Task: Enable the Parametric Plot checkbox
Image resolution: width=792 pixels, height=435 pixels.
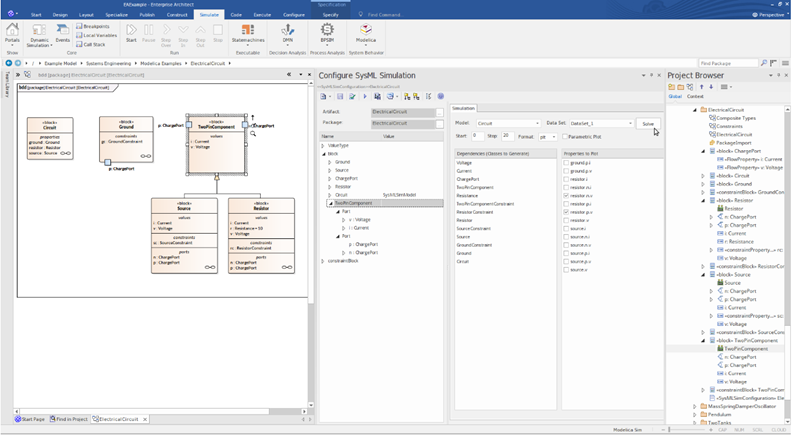Action: point(565,137)
